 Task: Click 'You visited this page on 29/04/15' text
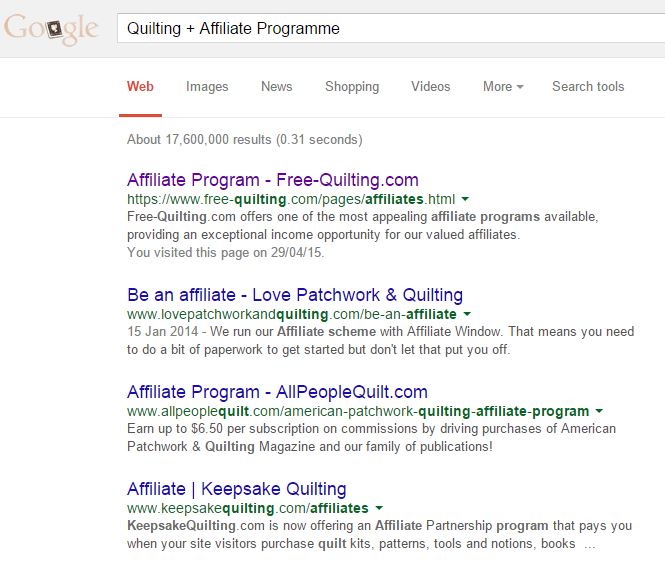(226, 253)
